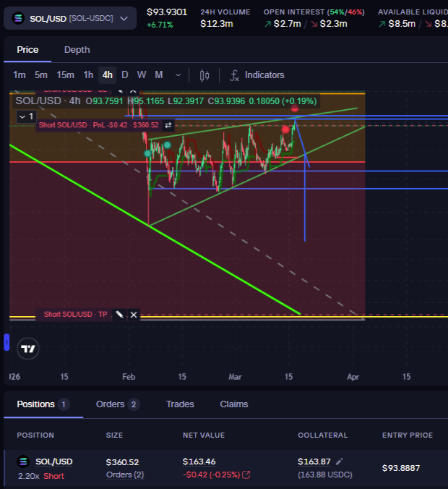Click the +6.71% price change
This screenshot has width=448, height=489.
(x=160, y=25)
